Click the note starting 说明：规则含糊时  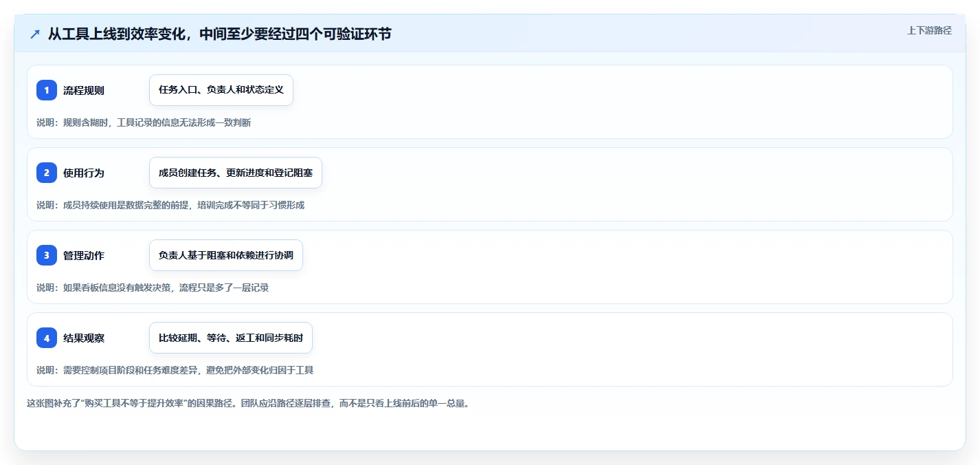click(x=144, y=122)
